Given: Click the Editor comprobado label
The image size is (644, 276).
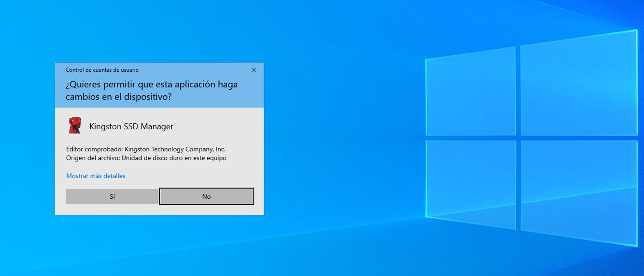Looking at the screenshot, I should [x=94, y=149].
